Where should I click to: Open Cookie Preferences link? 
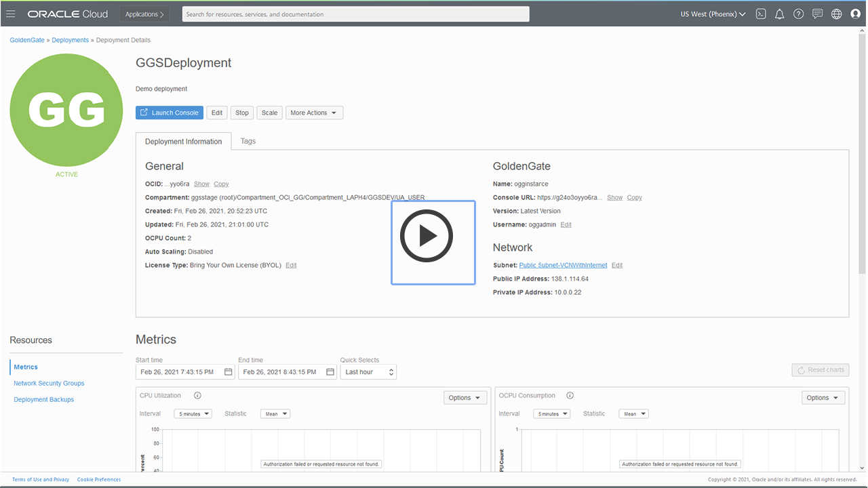click(x=99, y=480)
